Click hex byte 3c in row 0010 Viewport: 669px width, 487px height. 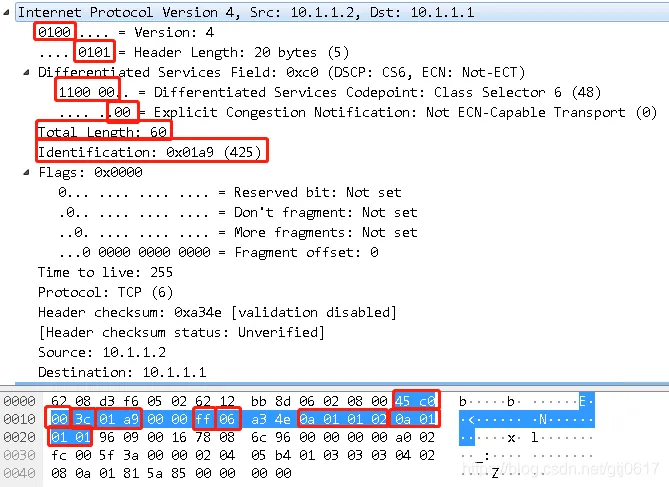point(83,419)
